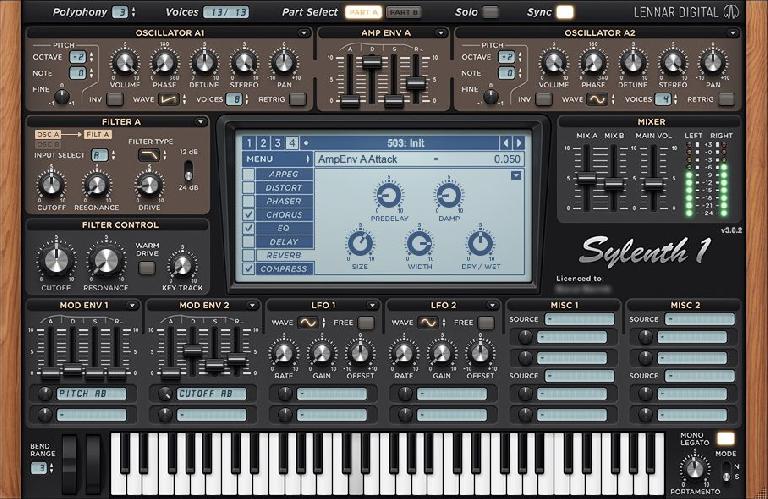
Task: Click the LFO 1 Rate knob
Action: coord(283,354)
